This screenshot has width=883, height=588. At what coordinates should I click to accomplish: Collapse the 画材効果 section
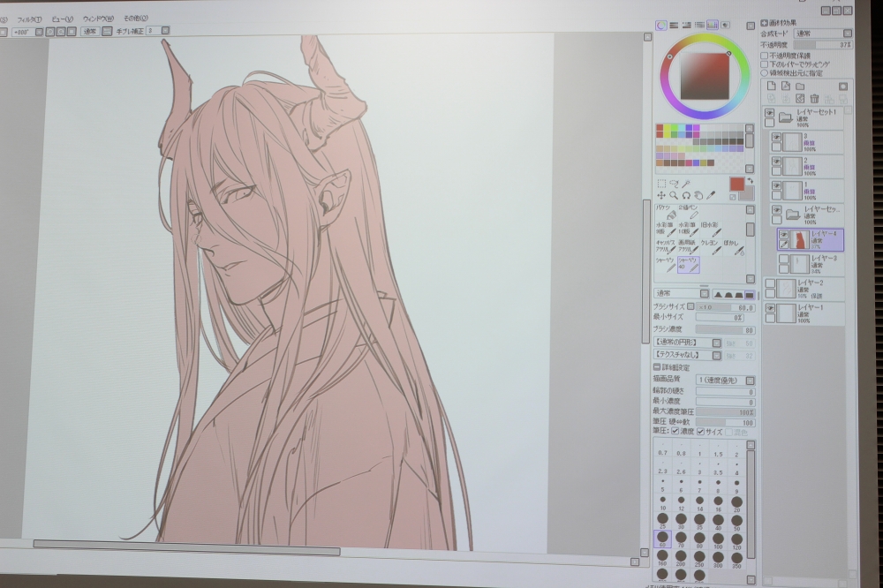(x=764, y=23)
